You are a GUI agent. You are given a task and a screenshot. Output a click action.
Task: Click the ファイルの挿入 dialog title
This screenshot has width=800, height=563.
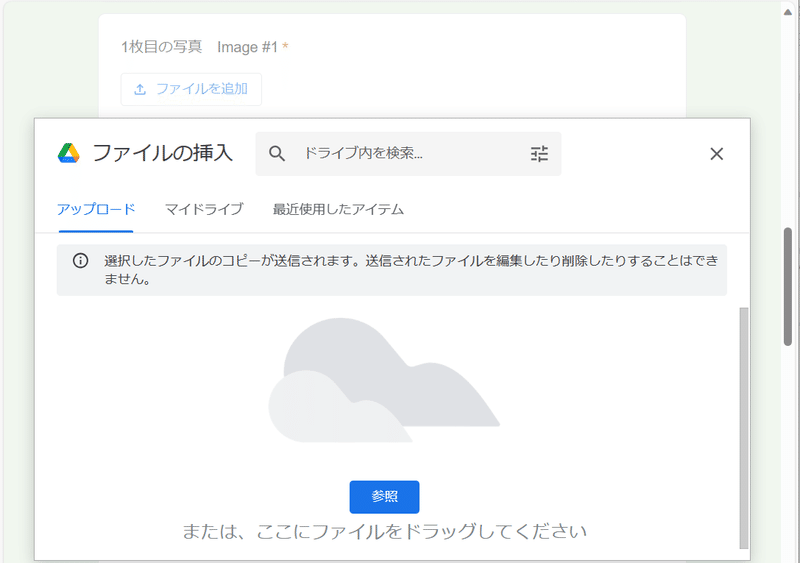162,153
